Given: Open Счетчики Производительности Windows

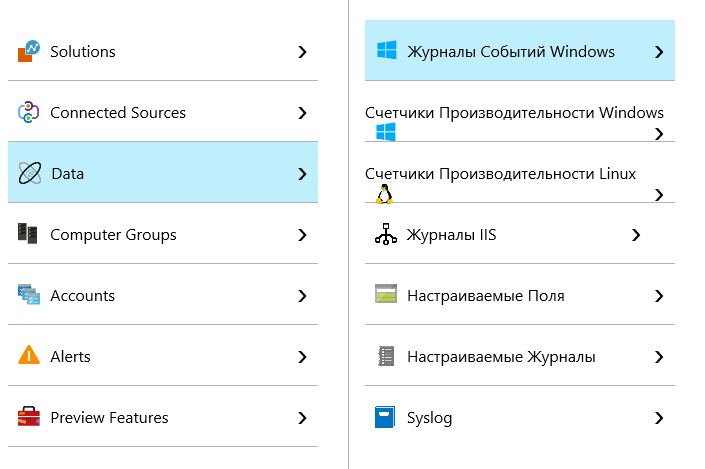Looking at the screenshot, I should pos(514,112).
